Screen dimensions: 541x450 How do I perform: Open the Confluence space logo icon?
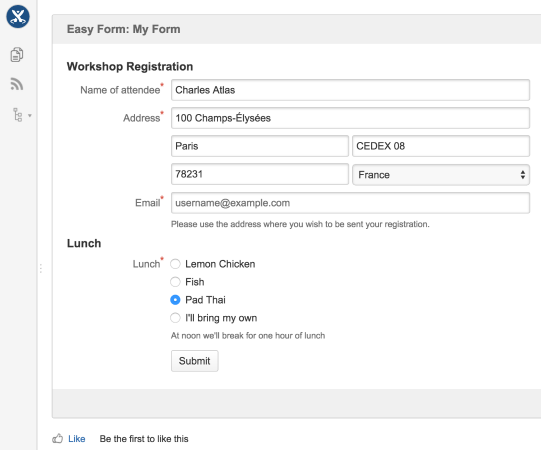[x=18, y=17]
